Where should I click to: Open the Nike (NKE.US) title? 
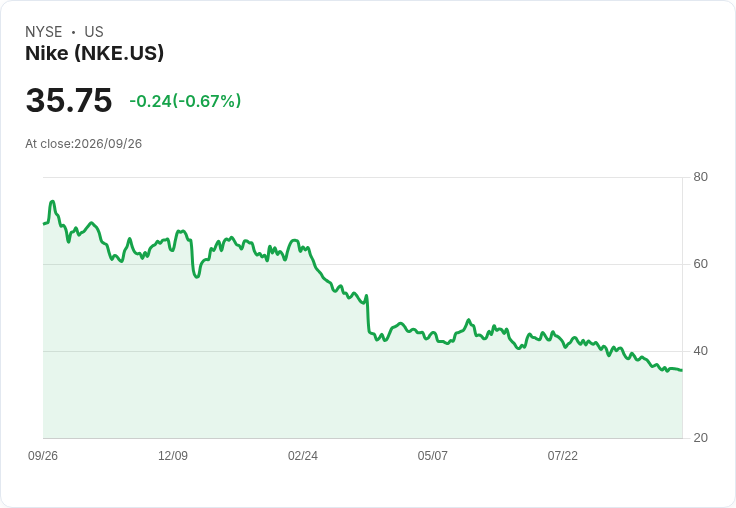pos(94,53)
